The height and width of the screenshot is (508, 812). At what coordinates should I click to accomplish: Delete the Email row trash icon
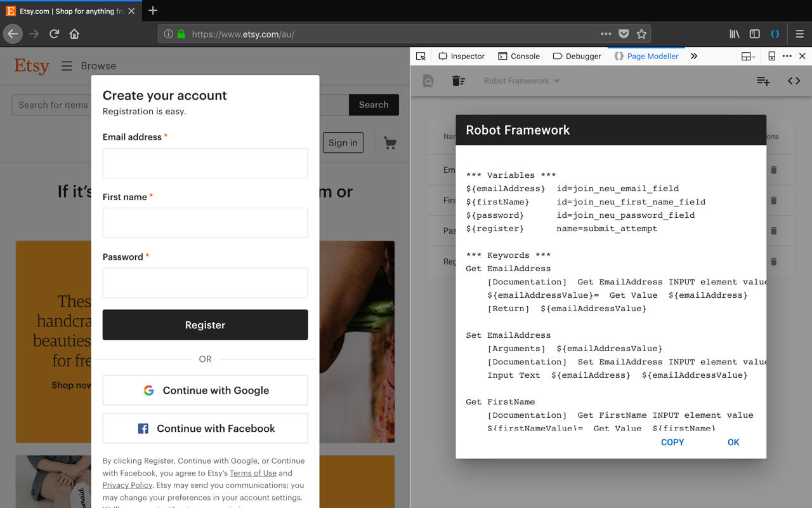pos(773,170)
